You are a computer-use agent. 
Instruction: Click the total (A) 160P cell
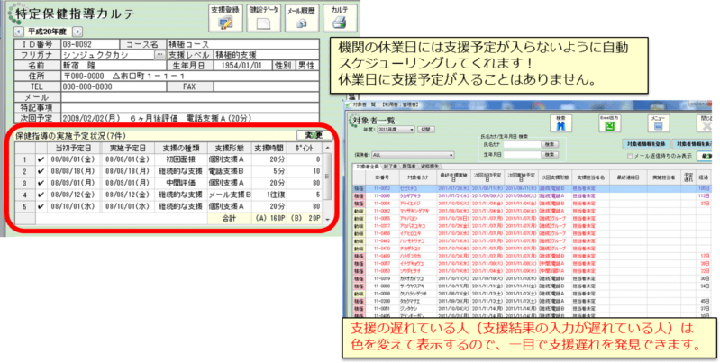[x=270, y=218]
